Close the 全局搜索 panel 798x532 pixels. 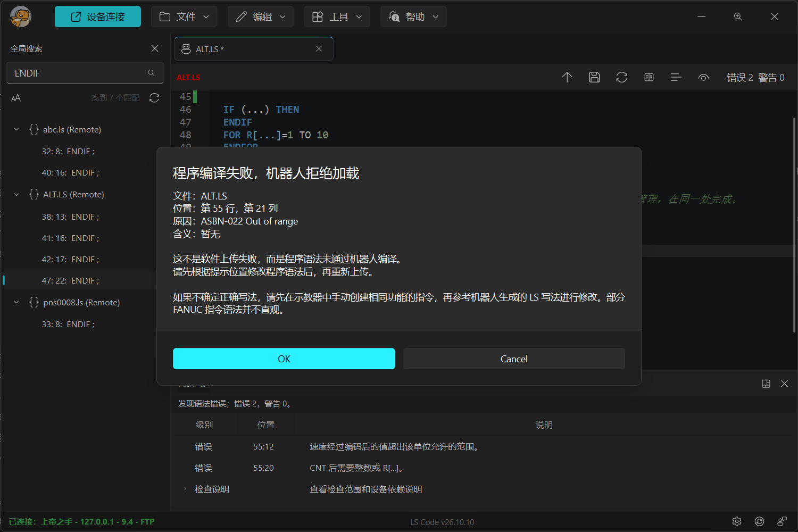155,48
